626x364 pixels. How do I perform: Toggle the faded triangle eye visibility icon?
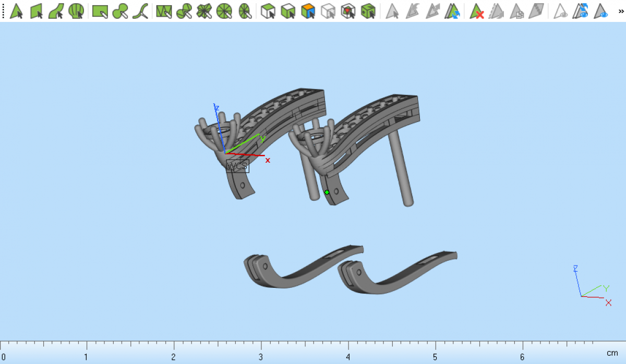[561, 10]
